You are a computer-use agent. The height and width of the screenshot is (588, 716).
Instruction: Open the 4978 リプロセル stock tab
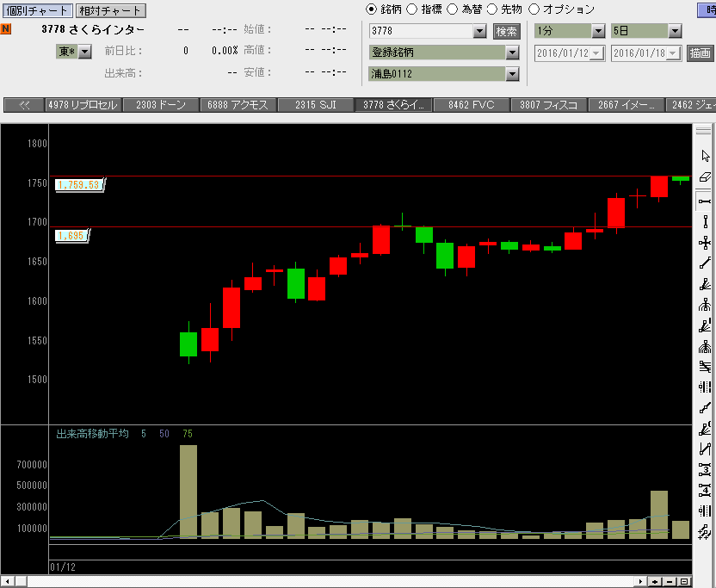[x=83, y=105]
